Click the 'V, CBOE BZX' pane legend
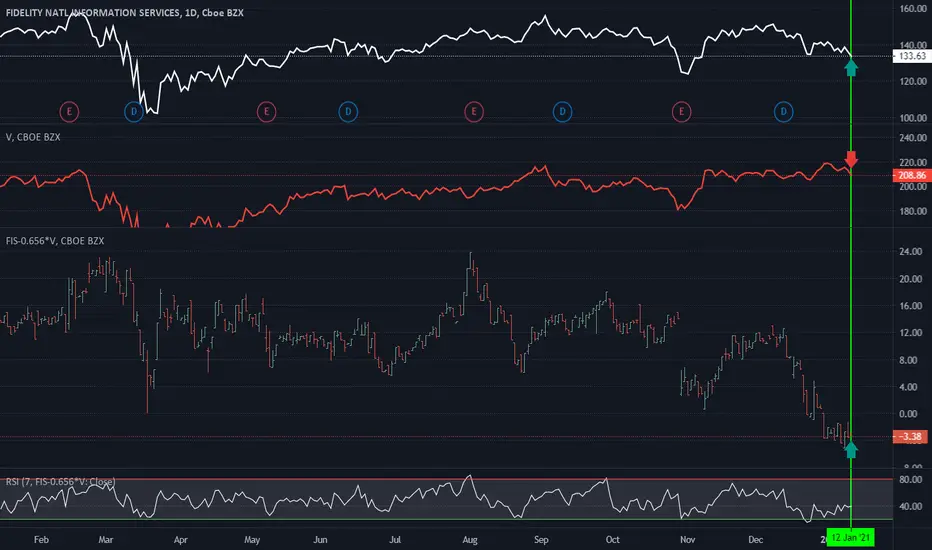 [33, 137]
